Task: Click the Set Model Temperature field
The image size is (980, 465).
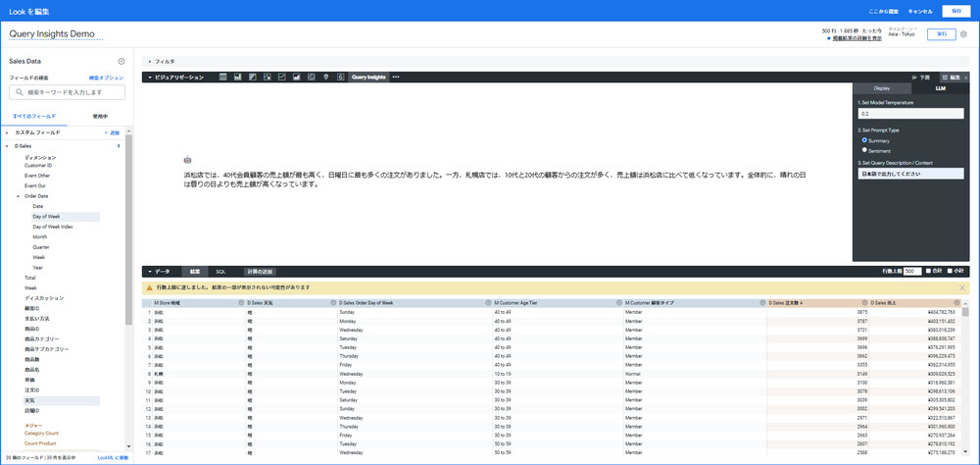Action: [x=910, y=114]
